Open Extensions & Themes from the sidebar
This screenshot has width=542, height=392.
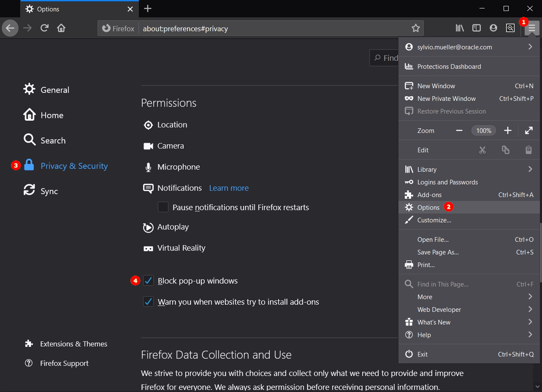tap(73, 344)
